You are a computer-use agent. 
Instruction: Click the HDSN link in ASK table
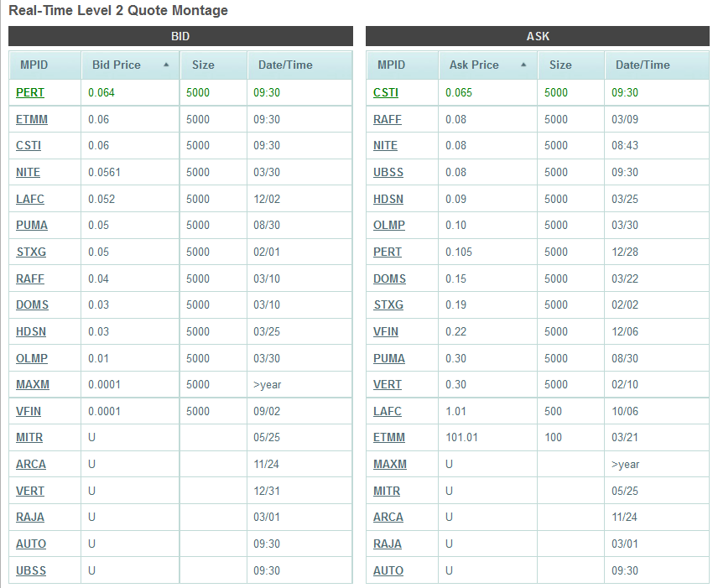click(388, 199)
